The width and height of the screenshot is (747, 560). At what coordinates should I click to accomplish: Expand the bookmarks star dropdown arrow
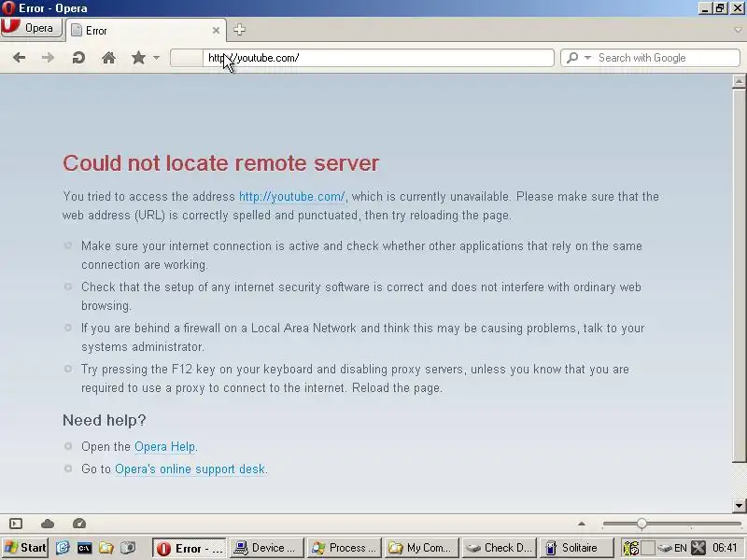coord(156,58)
